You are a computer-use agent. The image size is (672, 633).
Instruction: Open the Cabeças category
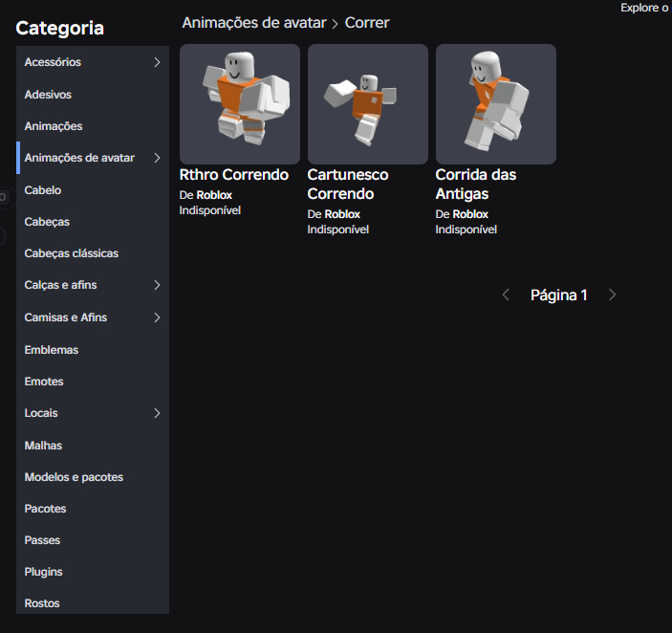93,222
